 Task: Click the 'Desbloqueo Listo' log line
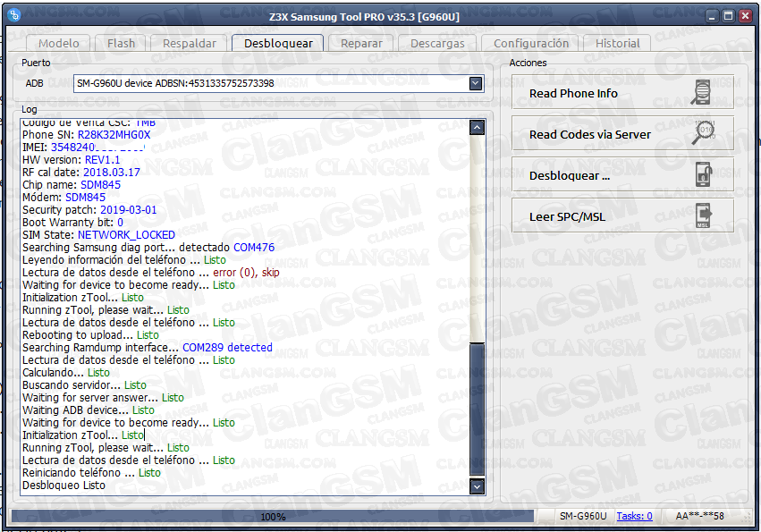(x=63, y=486)
